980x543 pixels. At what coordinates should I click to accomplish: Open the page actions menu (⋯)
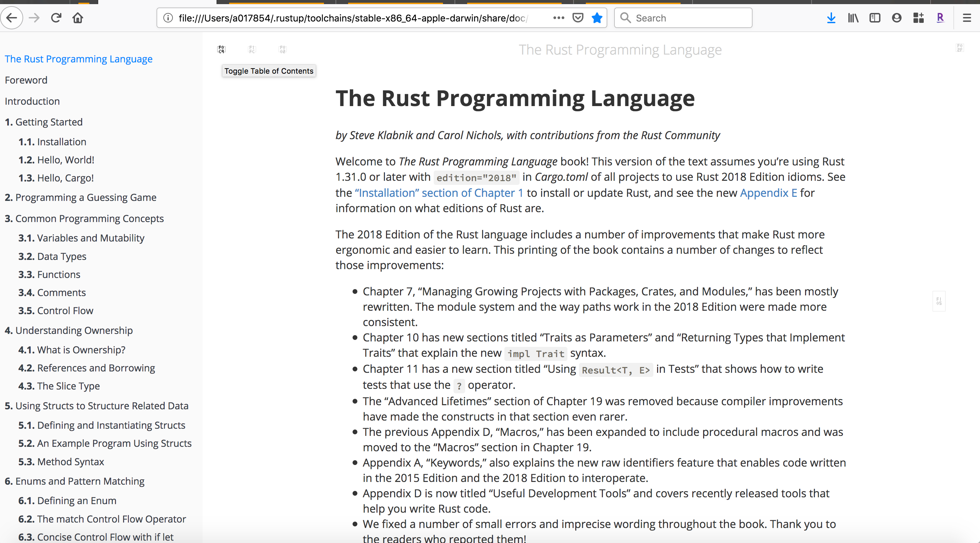click(x=558, y=17)
